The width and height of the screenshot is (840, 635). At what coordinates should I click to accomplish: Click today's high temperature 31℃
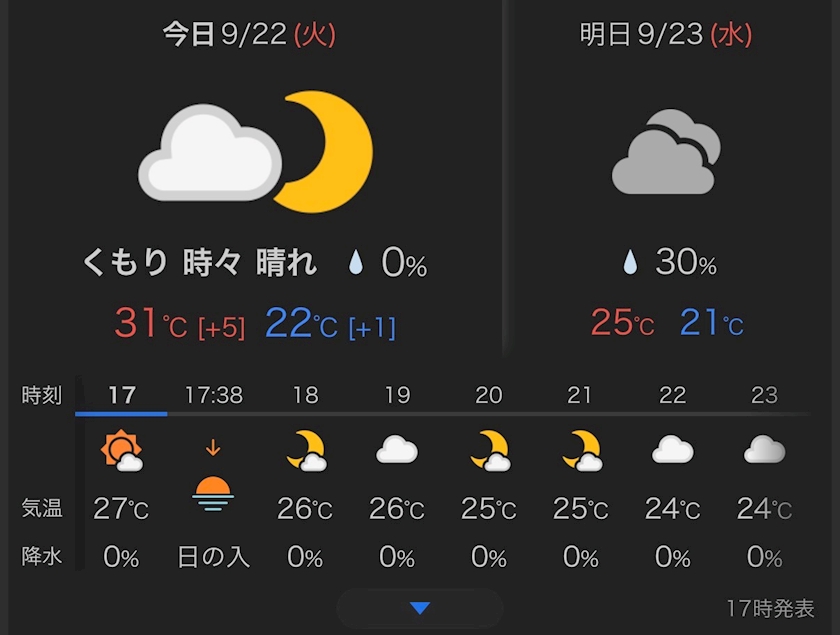(x=151, y=324)
